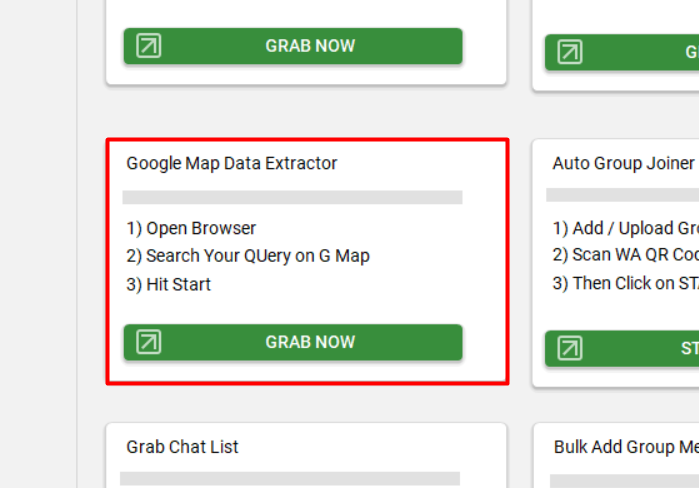
Task: Select the Auto Group Joiner heading
Action: tap(624, 163)
